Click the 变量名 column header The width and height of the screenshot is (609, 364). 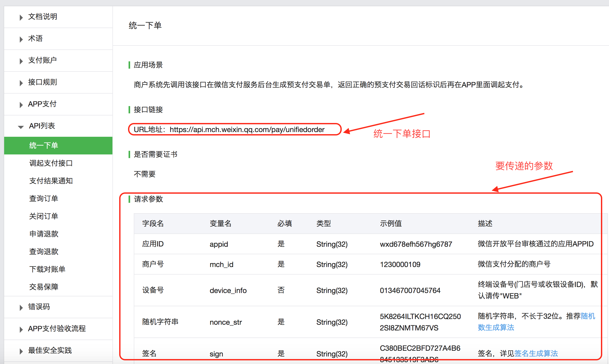[x=221, y=224]
